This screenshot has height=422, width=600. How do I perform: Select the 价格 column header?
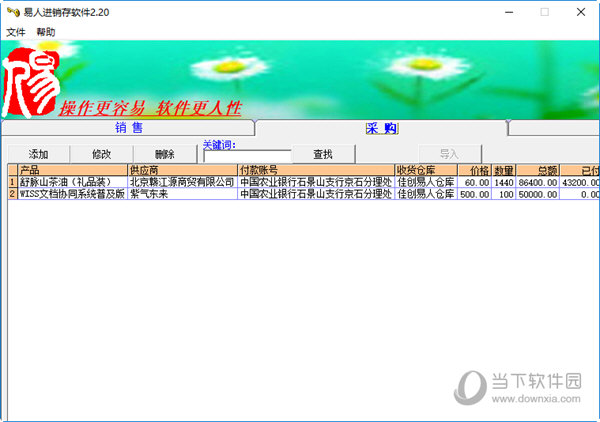point(474,170)
